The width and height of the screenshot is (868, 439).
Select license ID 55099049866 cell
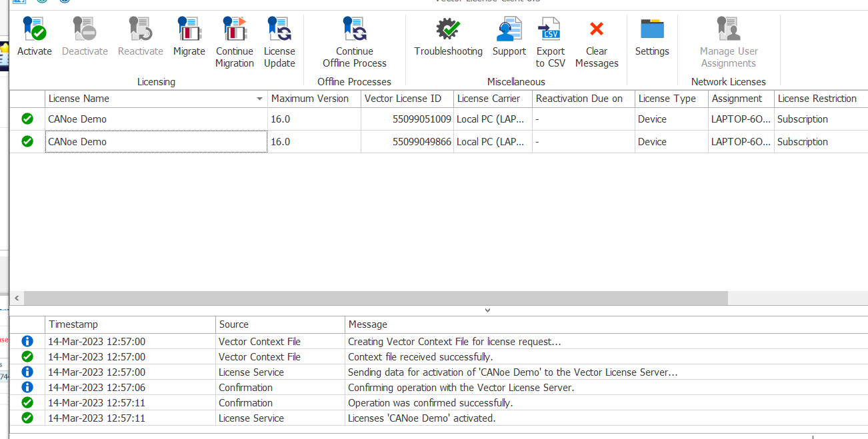coord(407,142)
